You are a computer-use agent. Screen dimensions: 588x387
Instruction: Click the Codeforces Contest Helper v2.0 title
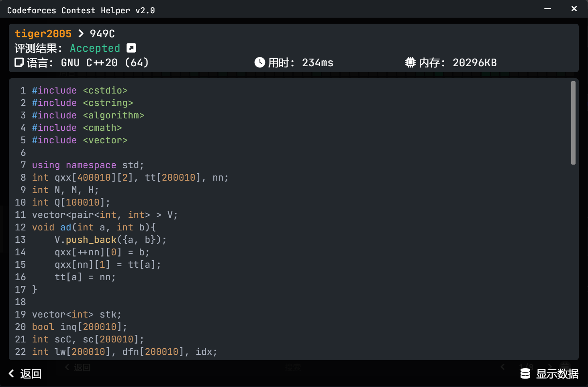click(x=81, y=10)
